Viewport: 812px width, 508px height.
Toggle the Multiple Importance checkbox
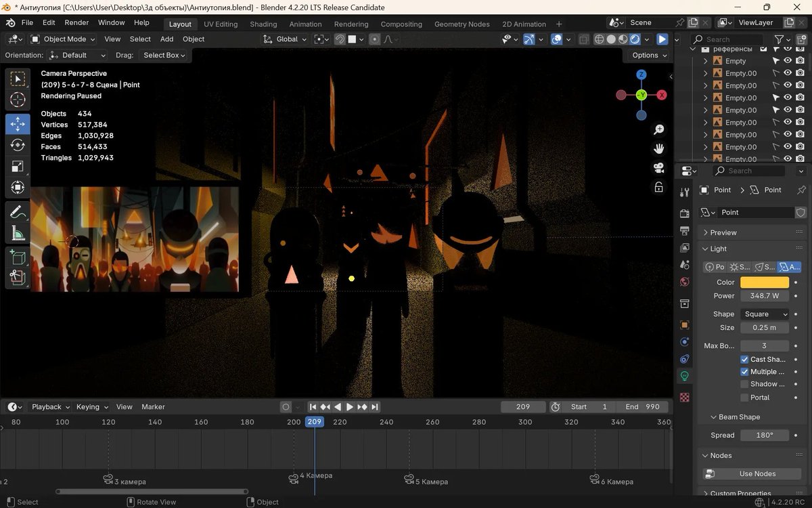(744, 372)
